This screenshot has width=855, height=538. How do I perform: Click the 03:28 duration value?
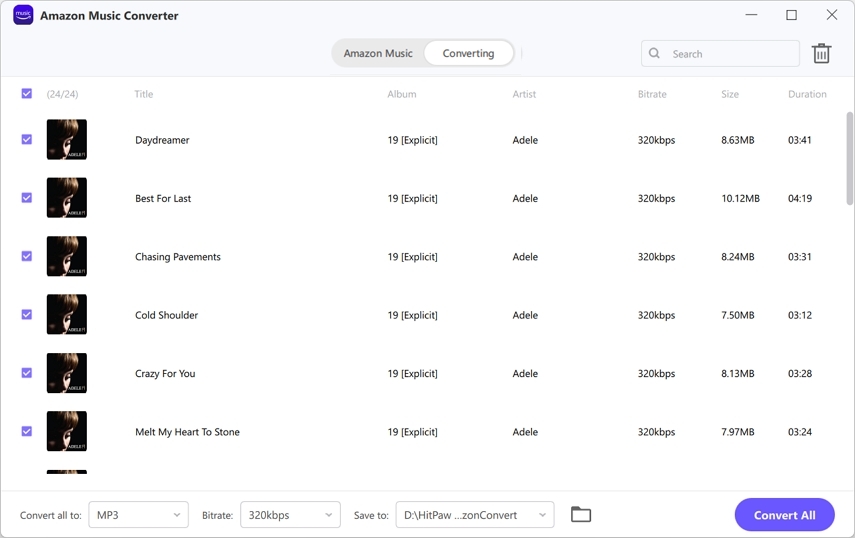tap(800, 373)
